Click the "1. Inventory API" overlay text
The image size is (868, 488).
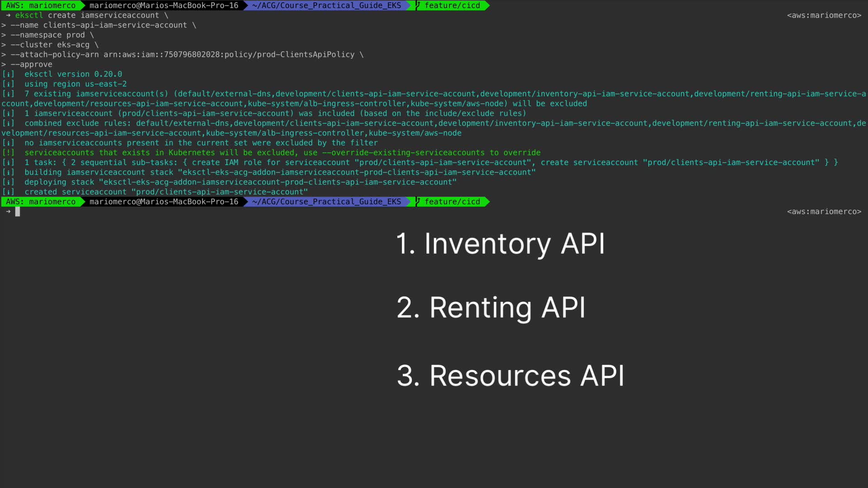pos(500,244)
